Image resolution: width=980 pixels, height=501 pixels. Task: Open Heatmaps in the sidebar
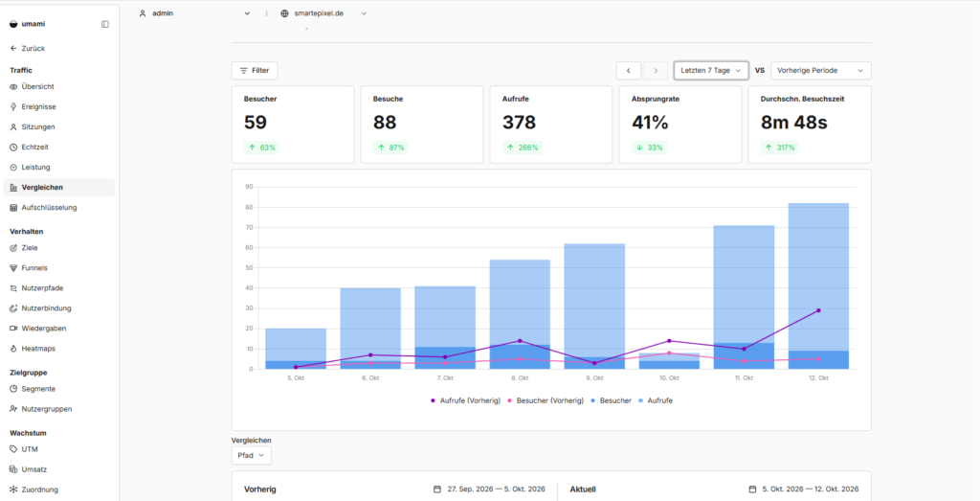[59, 349]
